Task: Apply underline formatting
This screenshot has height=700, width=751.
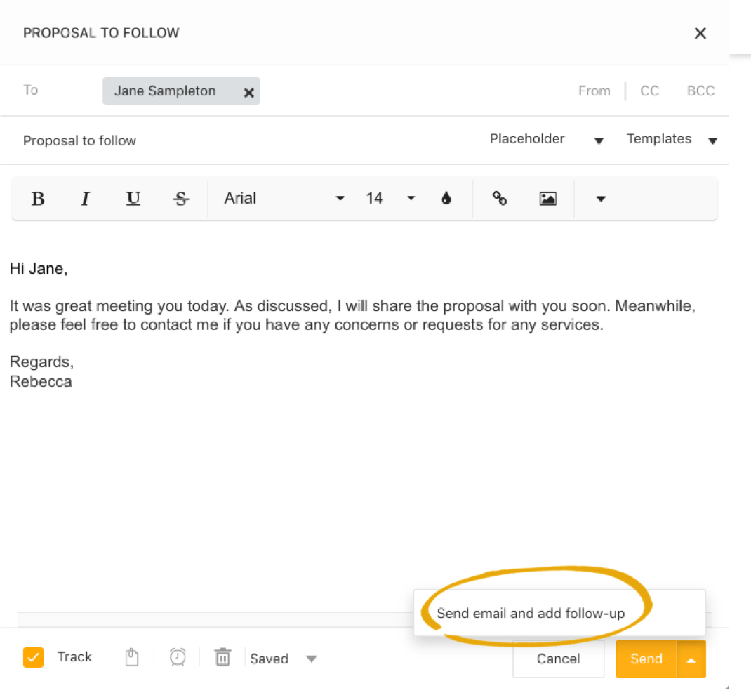Action: coord(133,199)
